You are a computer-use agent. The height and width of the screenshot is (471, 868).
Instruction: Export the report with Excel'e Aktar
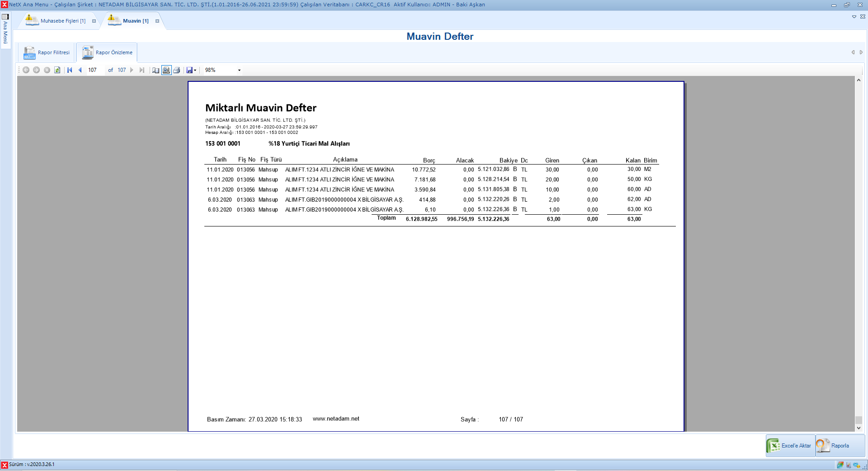tap(790, 446)
